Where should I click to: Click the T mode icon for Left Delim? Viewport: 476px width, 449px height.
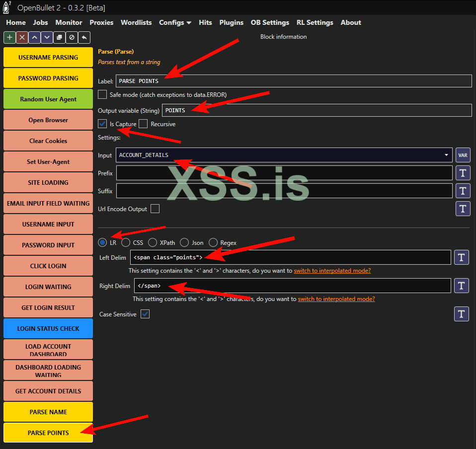[x=462, y=257]
